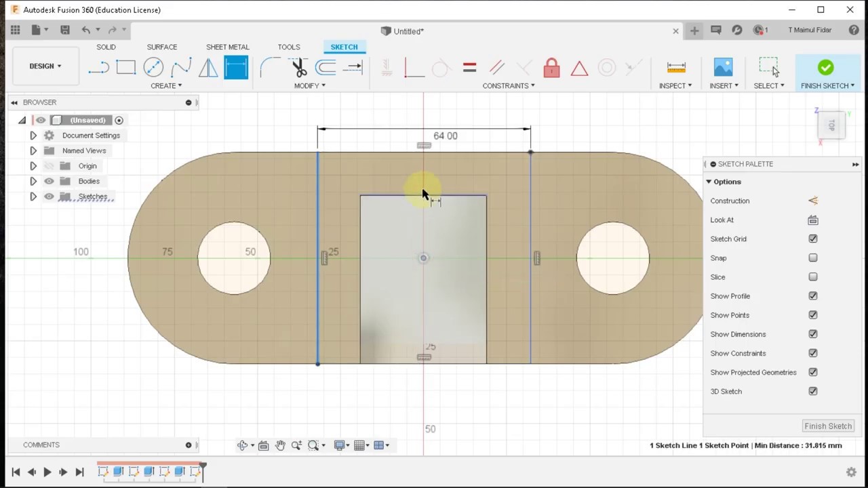Click the Measure ruler icon in the Inspect group
Image resolution: width=868 pixels, height=488 pixels.
676,67
